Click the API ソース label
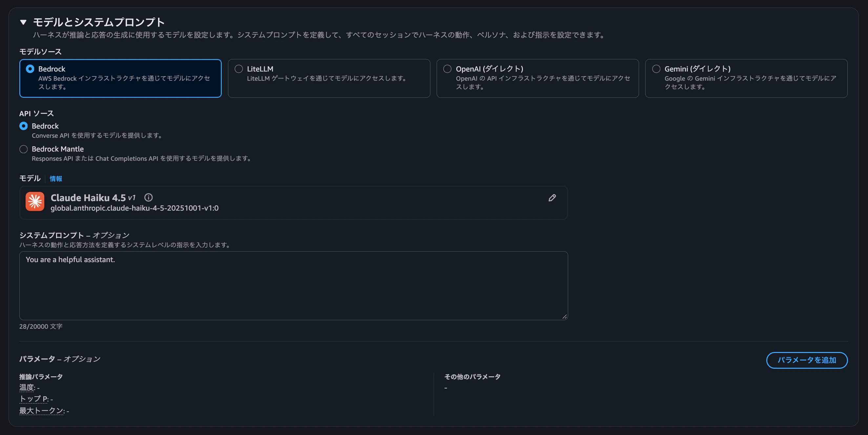 (36, 114)
